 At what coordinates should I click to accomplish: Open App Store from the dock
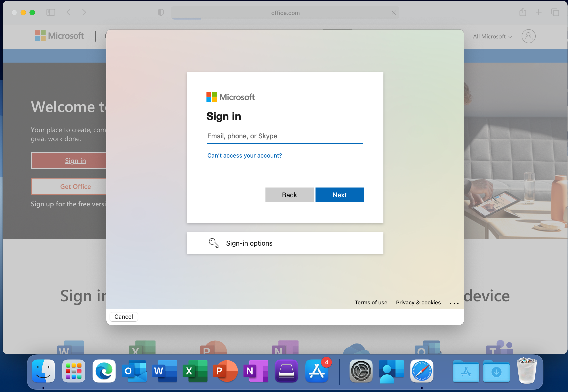(x=317, y=371)
